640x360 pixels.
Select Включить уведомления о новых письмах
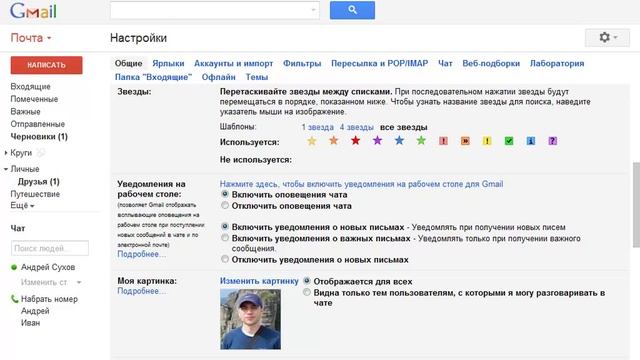pos(225,226)
